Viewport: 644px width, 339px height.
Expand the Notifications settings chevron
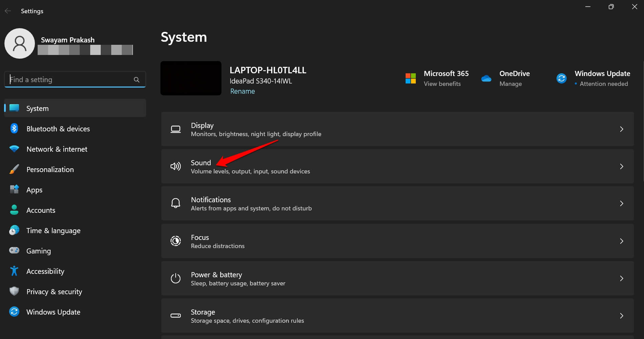(x=622, y=204)
